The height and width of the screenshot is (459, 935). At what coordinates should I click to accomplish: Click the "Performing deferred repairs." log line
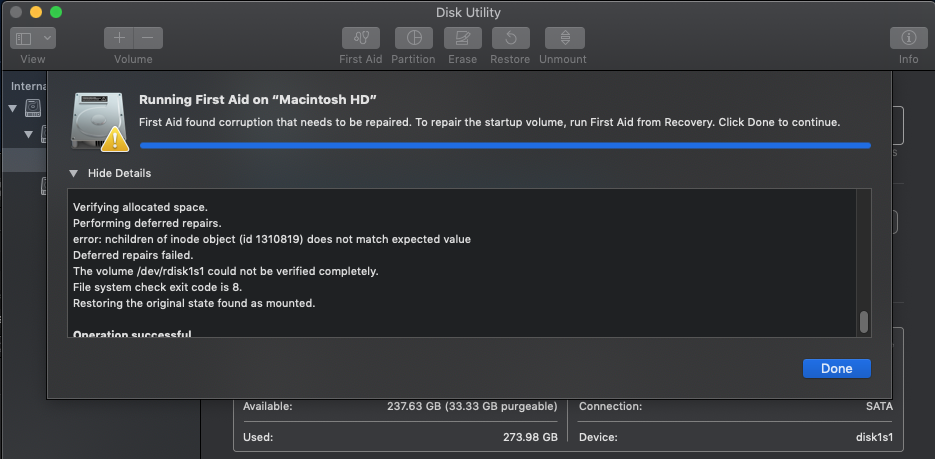tap(147, 224)
